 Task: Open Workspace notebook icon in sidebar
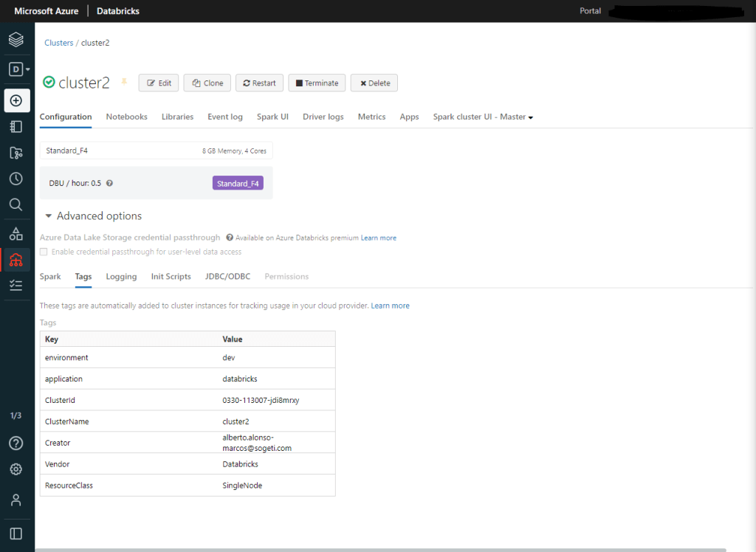coord(16,126)
